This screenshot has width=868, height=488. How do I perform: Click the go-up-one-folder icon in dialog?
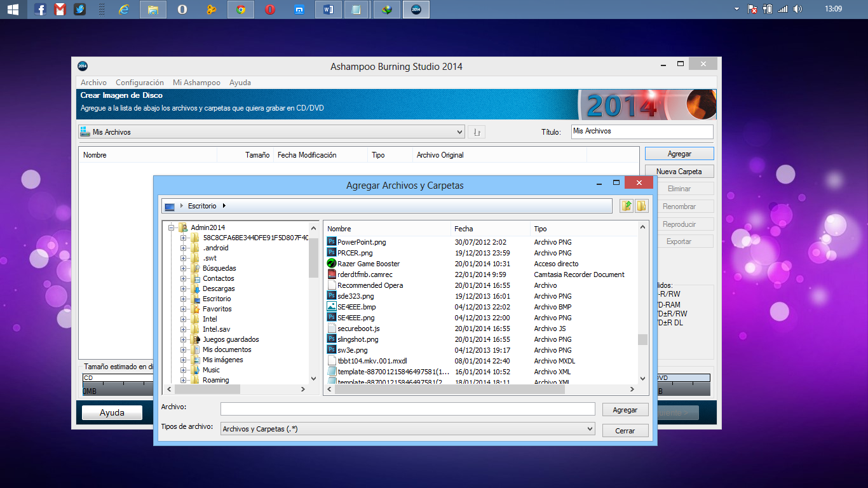click(x=627, y=206)
